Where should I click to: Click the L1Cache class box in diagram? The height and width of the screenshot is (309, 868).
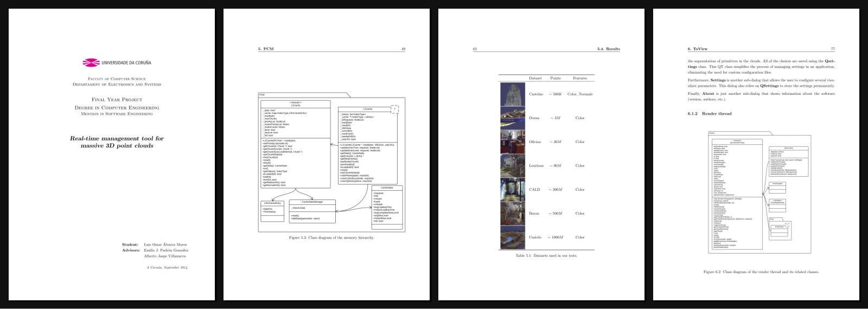(x=367, y=145)
